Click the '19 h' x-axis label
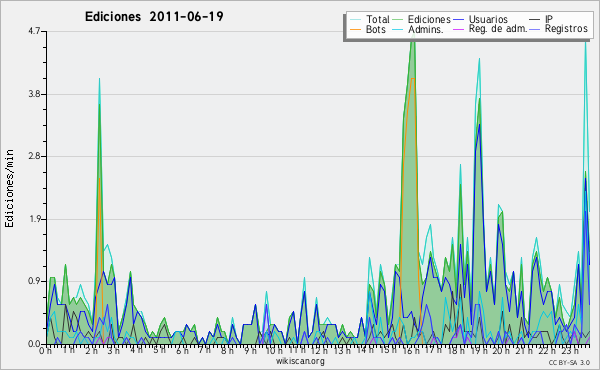Image resolution: width=600 pixels, height=370 pixels. pyautogui.click(x=479, y=350)
